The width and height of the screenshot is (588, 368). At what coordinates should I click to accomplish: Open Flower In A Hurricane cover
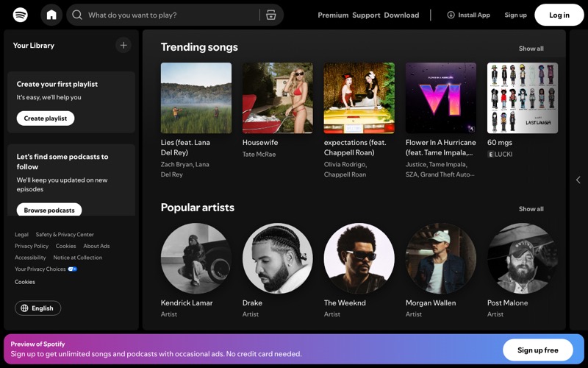441,98
